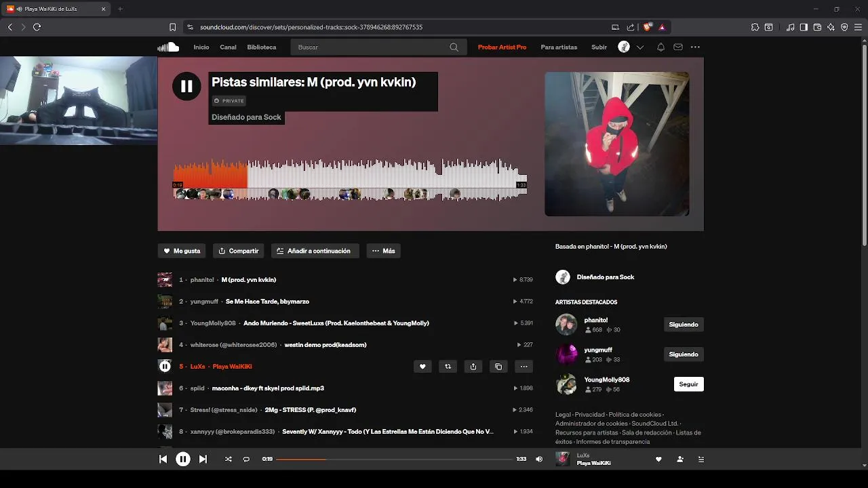The height and width of the screenshot is (488, 868).
Task: Select track maconha - dkey ft skyel
Action: [x=268, y=388]
